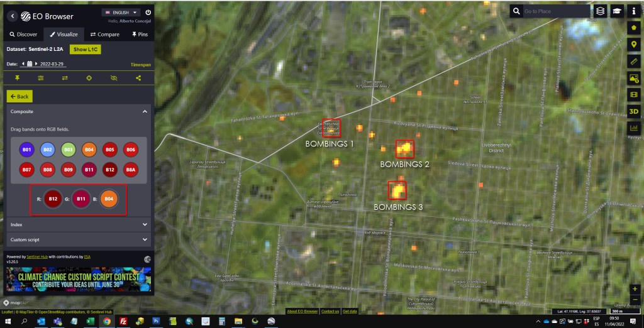644x328 pixels.
Task: Open the histogram chart tool
Action: point(634,128)
